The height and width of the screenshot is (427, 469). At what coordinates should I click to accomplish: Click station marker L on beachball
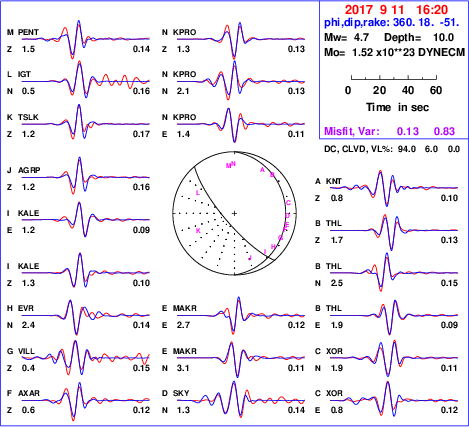click(198, 193)
